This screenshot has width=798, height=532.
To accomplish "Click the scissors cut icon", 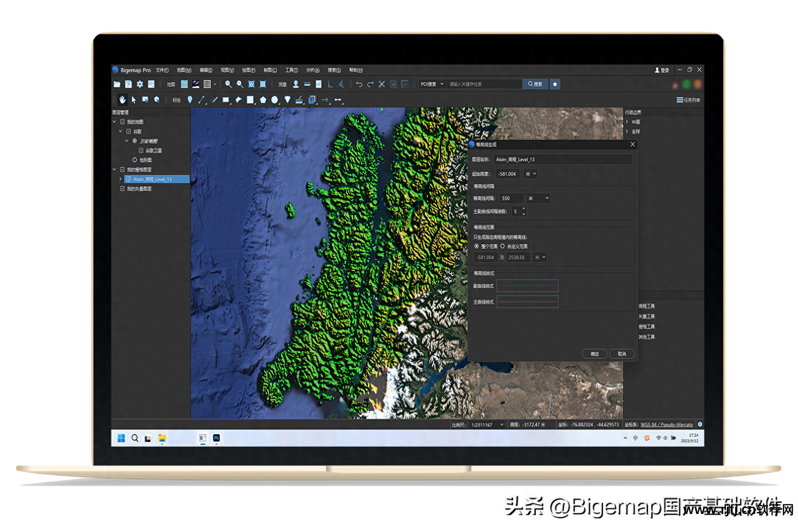I will point(382,84).
